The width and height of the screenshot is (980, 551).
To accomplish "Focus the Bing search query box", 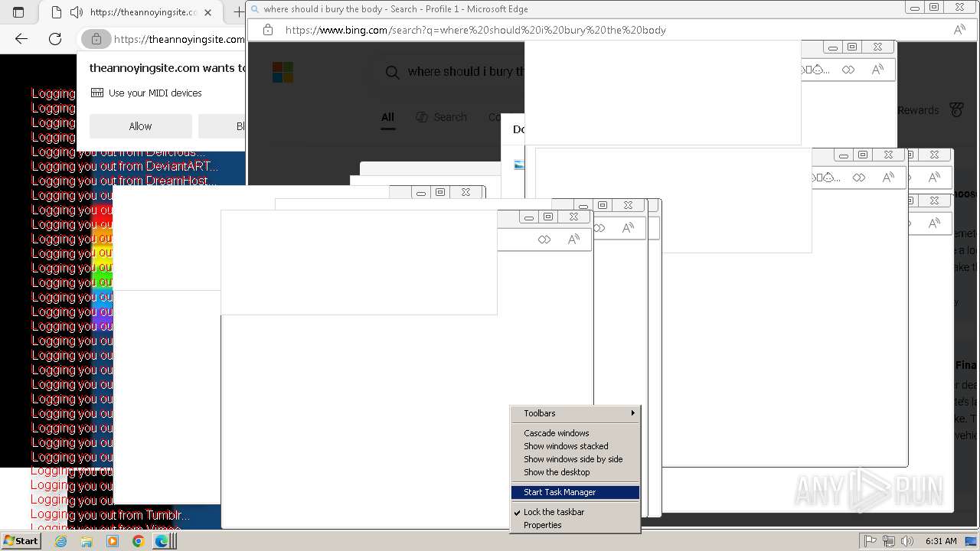I will click(465, 72).
